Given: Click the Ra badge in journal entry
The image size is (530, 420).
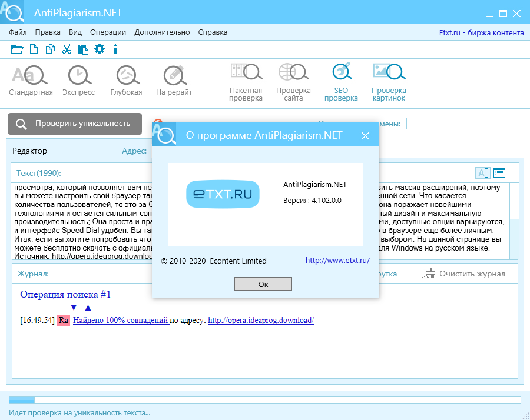Looking at the screenshot, I should click(64, 320).
